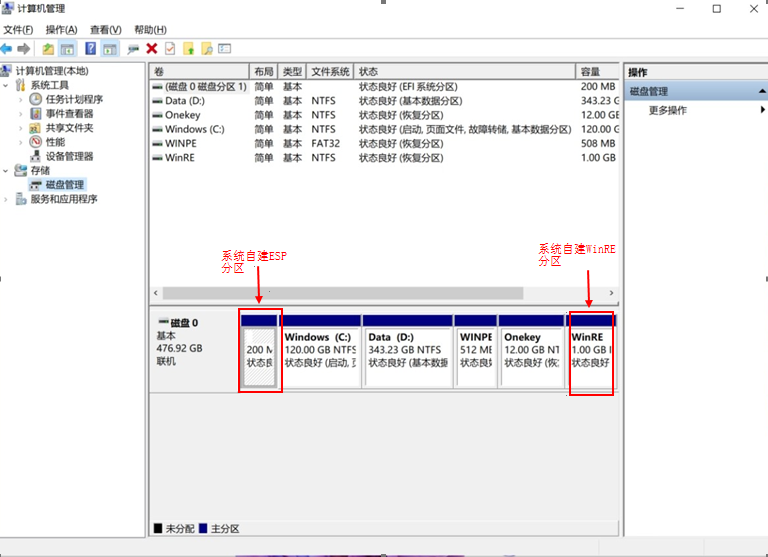The height and width of the screenshot is (557, 768).
Task: Select the Data (D:) volume row
Action: point(185,101)
